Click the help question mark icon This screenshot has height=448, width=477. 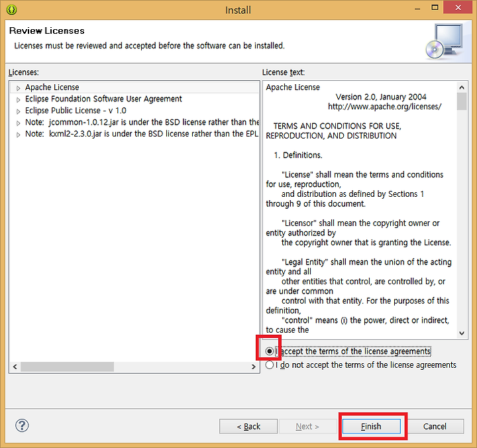[22, 425]
